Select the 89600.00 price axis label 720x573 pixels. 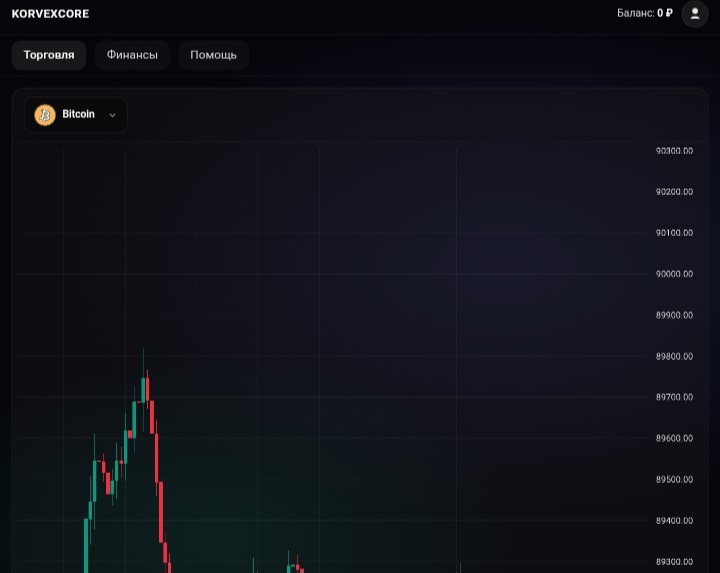[674, 439]
